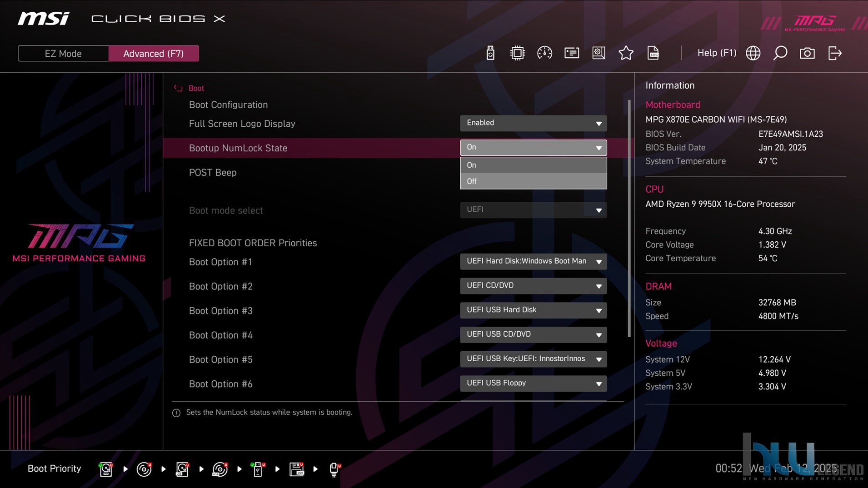The image size is (868, 488).
Task: Select hard disk icon in Boot Priority
Action: tap(106, 469)
